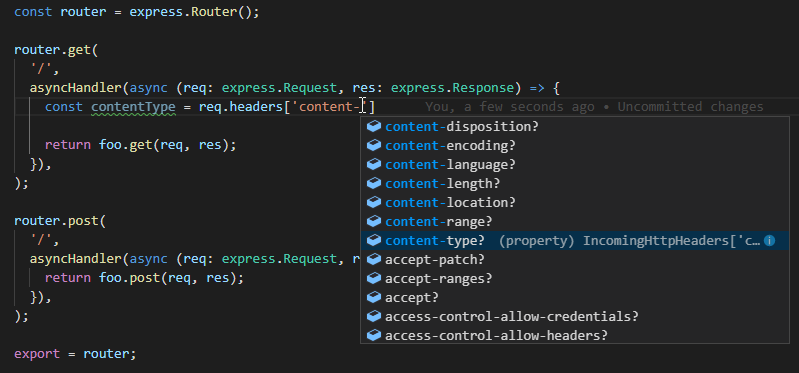Viewport: 799px width, 373px height.
Task: Click property icon beside content-encoding suggestion
Action: pos(374,145)
